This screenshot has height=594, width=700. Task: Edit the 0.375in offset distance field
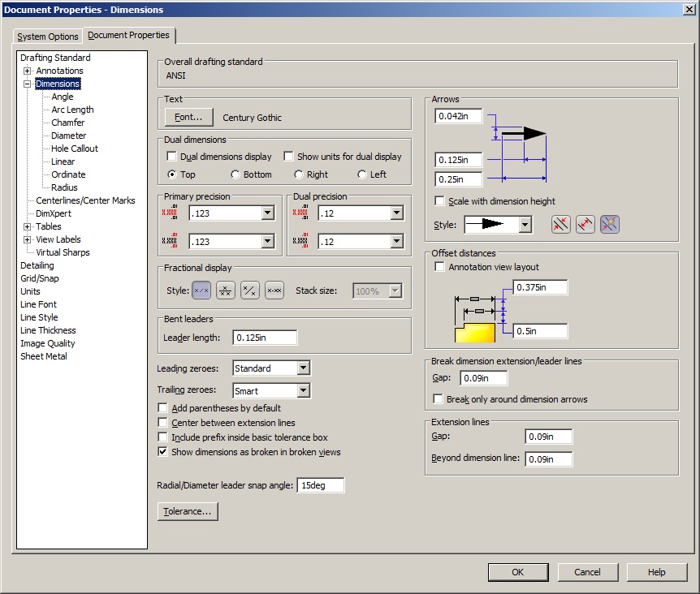click(x=540, y=287)
